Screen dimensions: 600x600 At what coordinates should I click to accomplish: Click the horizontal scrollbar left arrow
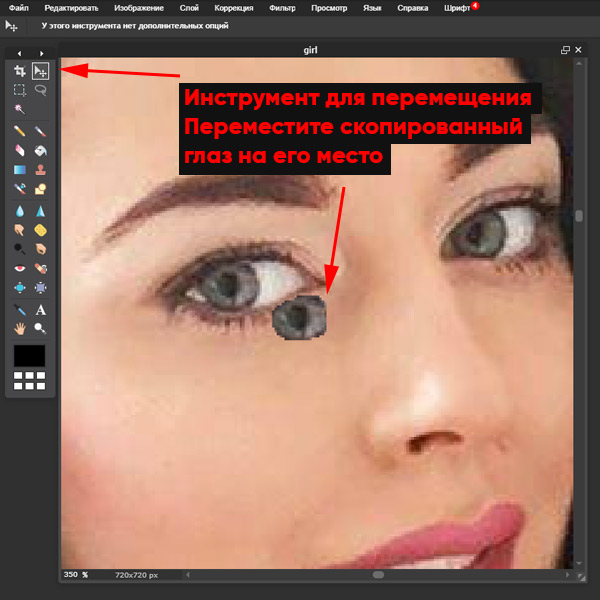(188, 575)
